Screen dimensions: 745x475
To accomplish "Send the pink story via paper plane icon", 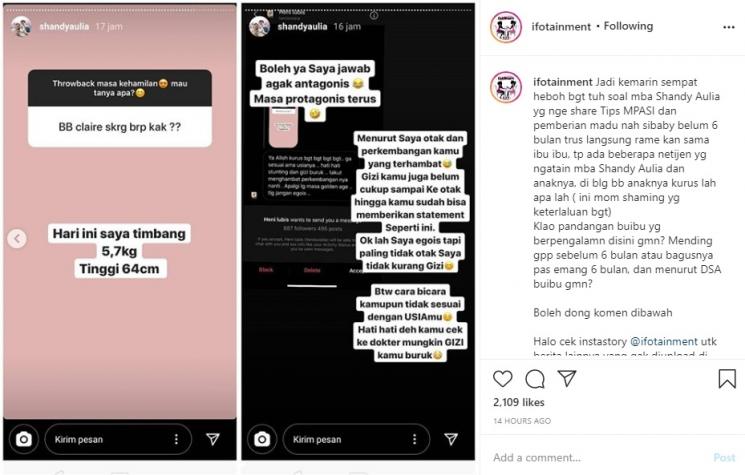I will pyautogui.click(x=213, y=439).
